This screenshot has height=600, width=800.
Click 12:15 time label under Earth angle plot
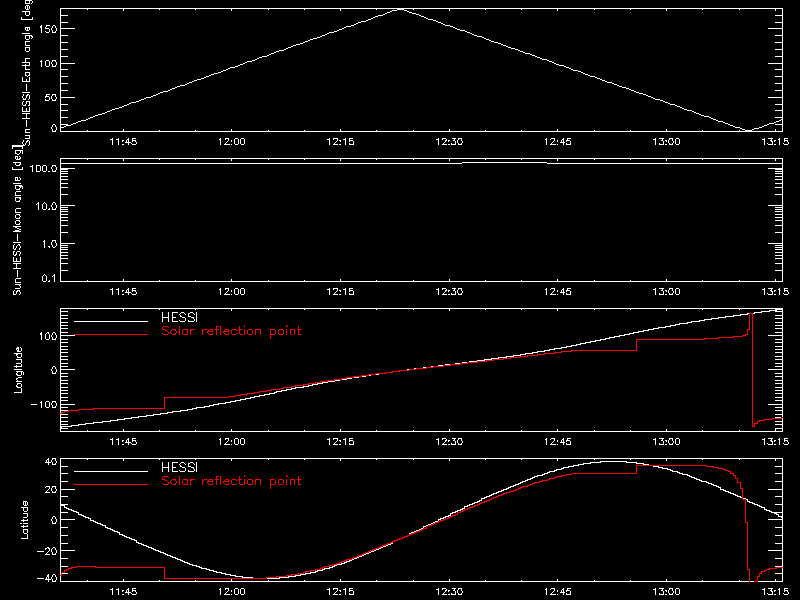(x=340, y=141)
